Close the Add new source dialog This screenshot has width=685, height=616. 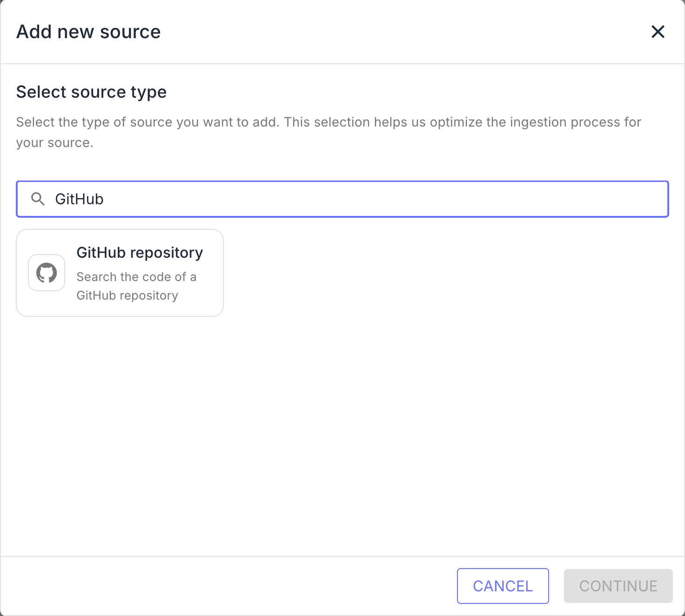click(x=658, y=32)
